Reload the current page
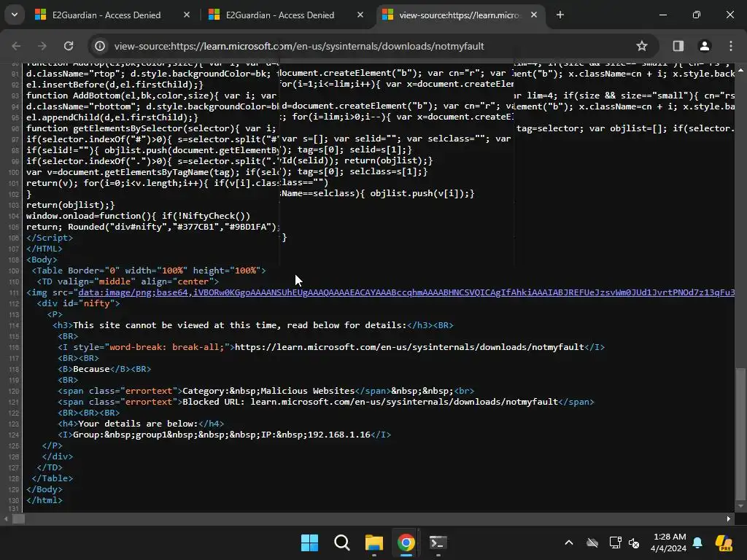This screenshot has width=747, height=560. pyautogui.click(x=69, y=46)
